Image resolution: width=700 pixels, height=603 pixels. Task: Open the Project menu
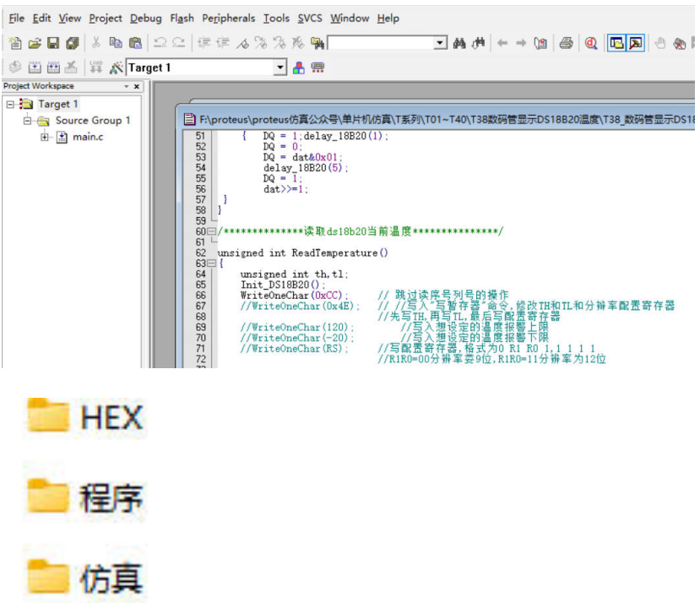106,19
